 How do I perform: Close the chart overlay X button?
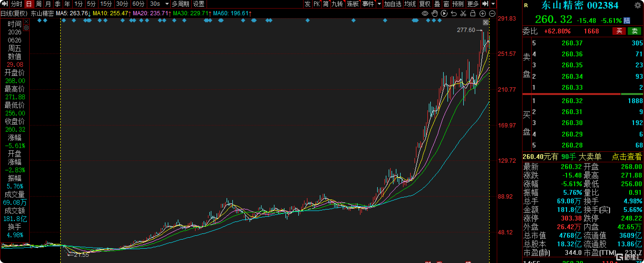(486, 22)
